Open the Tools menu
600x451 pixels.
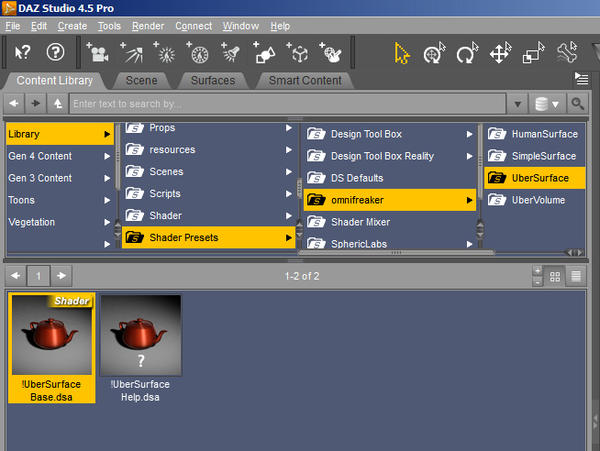pyautogui.click(x=109, y=26)
